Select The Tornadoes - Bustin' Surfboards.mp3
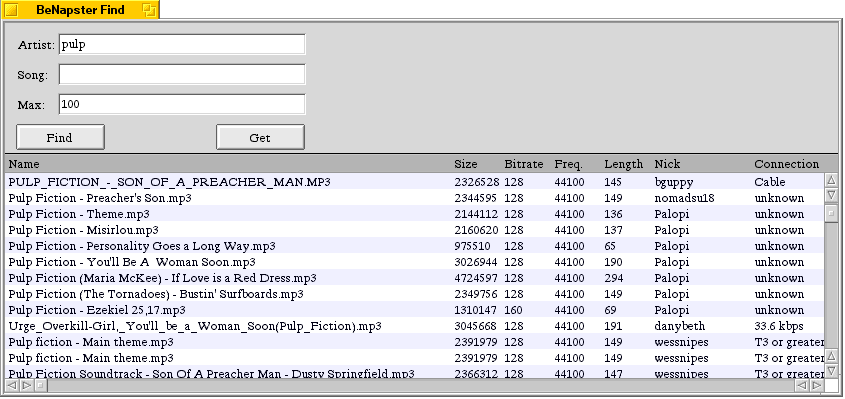 click(414, 294)
